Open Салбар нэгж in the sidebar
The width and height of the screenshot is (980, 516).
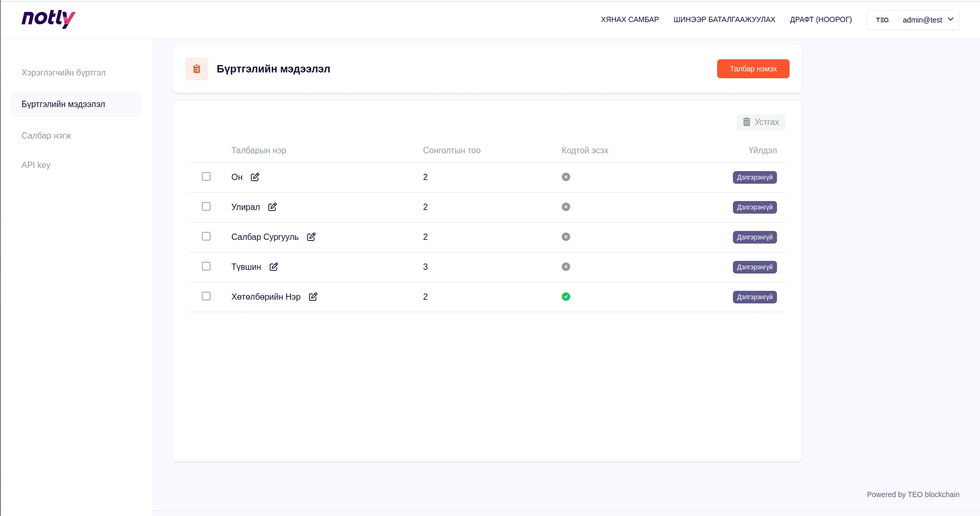pos(46,135)
